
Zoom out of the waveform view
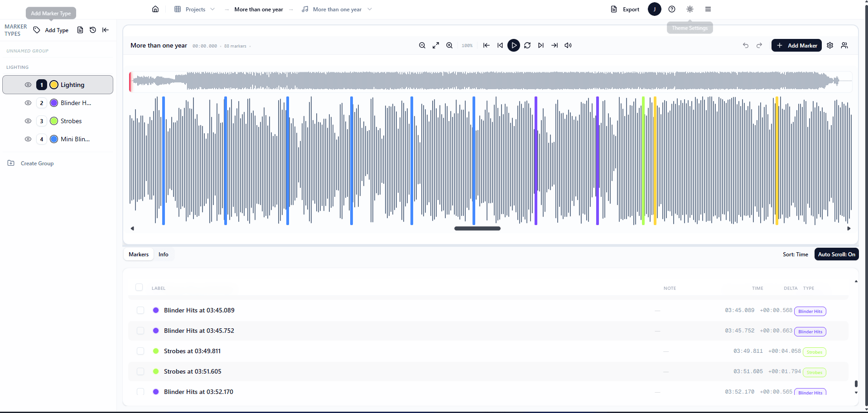422,45
